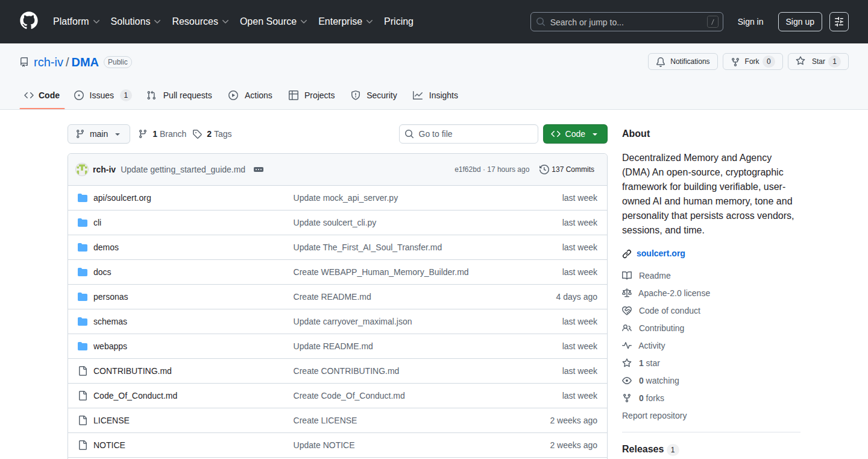Open commit message Update carryover_maximal.json
The image size is (868, 459).
click(353, 321)
